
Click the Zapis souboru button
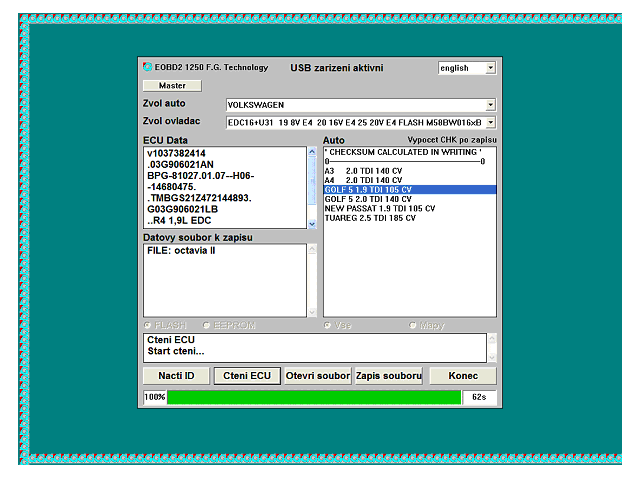389,376
